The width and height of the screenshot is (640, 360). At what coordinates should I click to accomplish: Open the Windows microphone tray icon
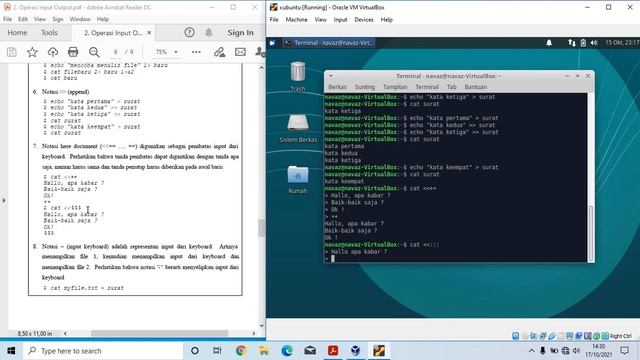[542, 351]
